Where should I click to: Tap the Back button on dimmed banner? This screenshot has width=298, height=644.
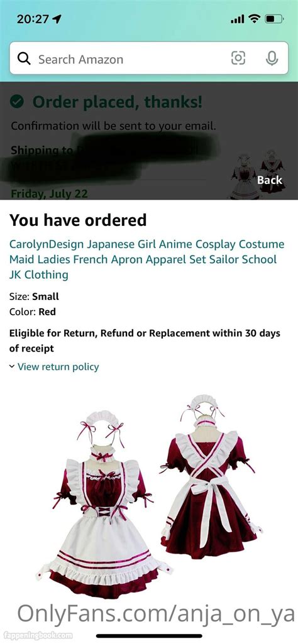coord(270,180)
